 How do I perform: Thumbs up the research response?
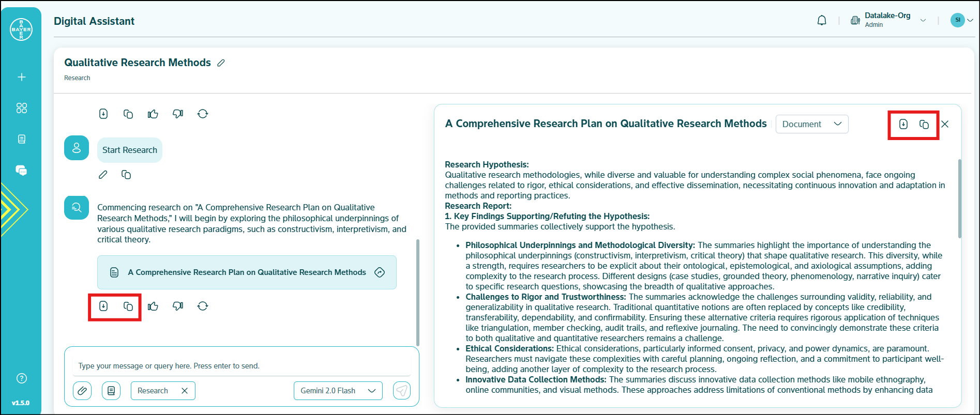click(x=153, y=306)
